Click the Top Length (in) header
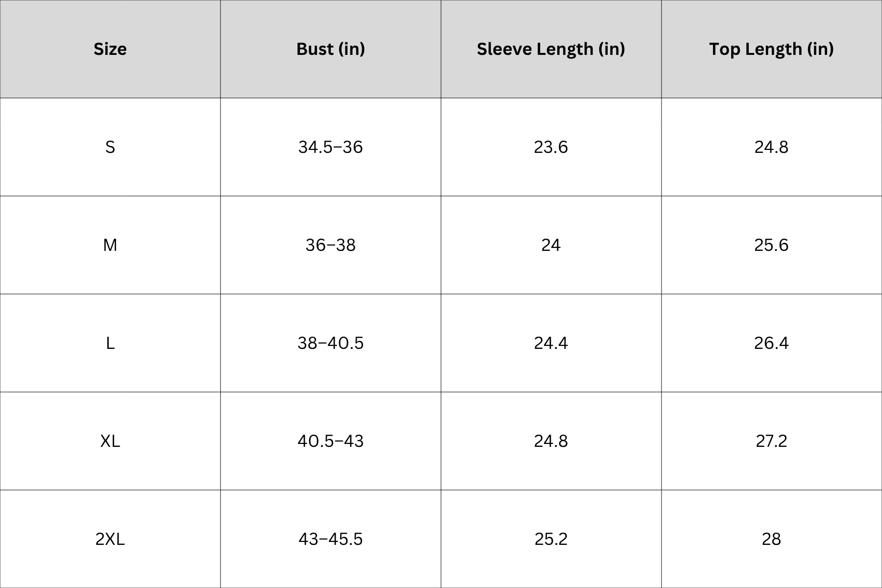Image resolution: width=882 pixels, height=588 pixels. tap(772, 49)
